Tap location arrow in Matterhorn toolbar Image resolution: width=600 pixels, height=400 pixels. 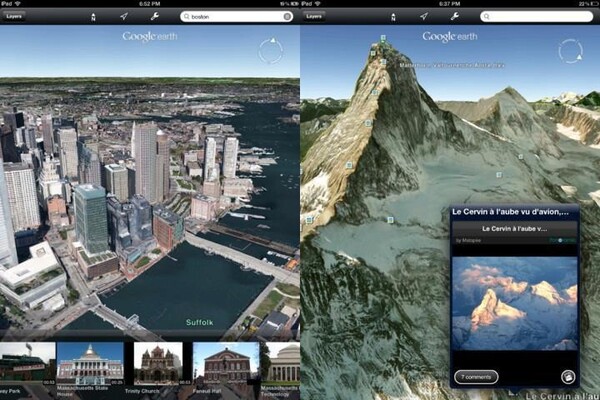coord(424,17)
